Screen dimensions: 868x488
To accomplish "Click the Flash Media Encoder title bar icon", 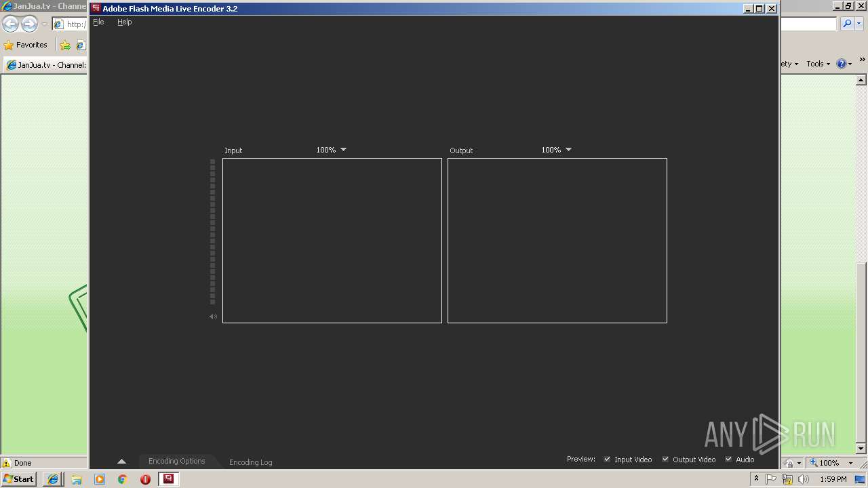I will [96, 8].
